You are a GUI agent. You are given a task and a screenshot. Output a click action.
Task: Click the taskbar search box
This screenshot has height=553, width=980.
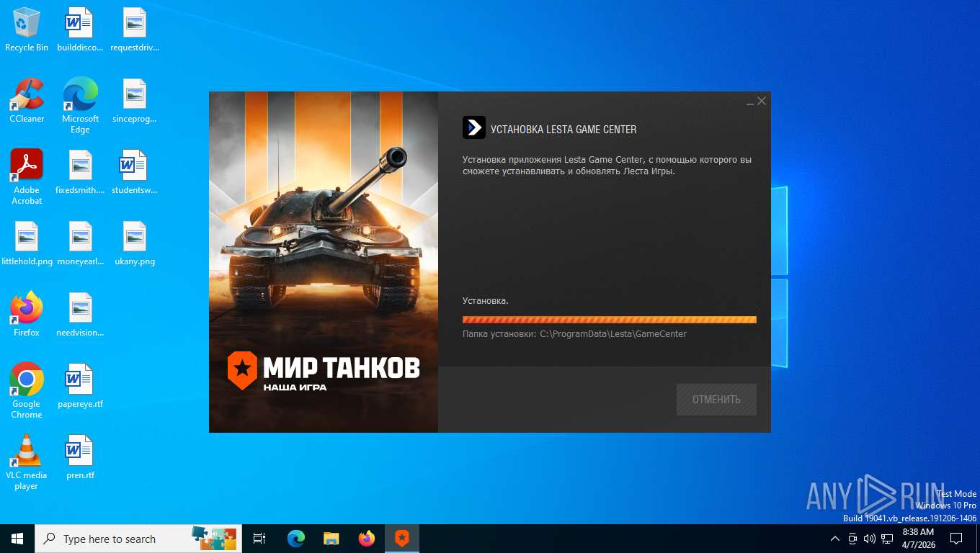point(137,539)
